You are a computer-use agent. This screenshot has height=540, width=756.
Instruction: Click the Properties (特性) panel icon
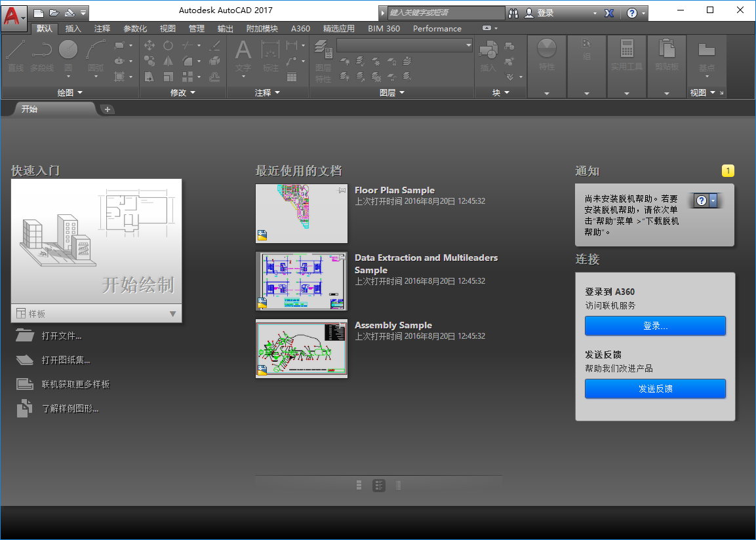tap(547, 56)
